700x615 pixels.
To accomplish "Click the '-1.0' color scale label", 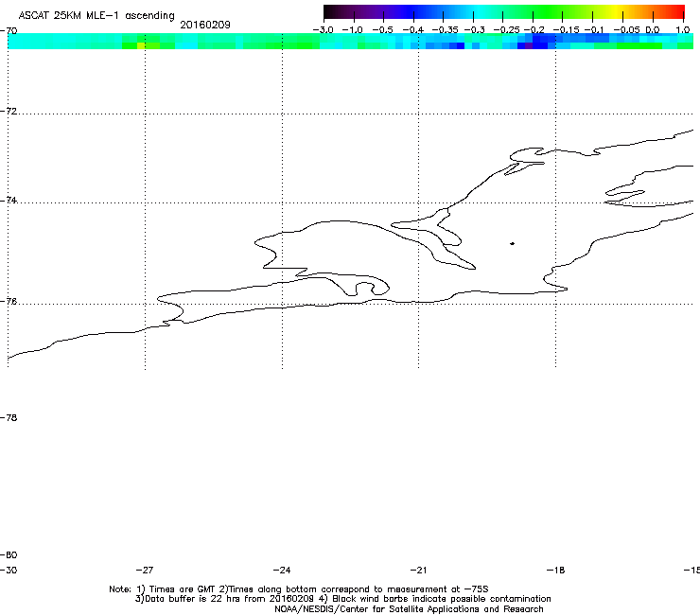I will click(x=352, y=30).
